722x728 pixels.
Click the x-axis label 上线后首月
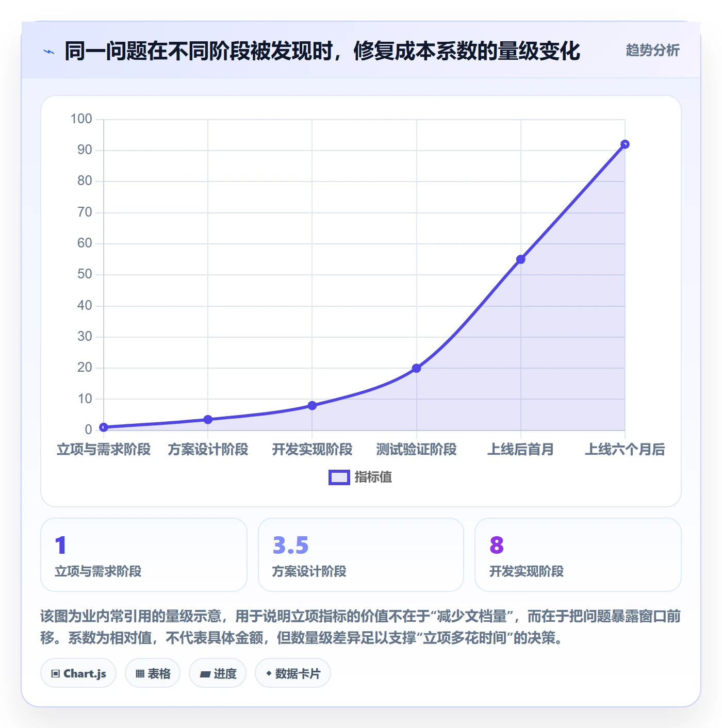coord(521,450)
